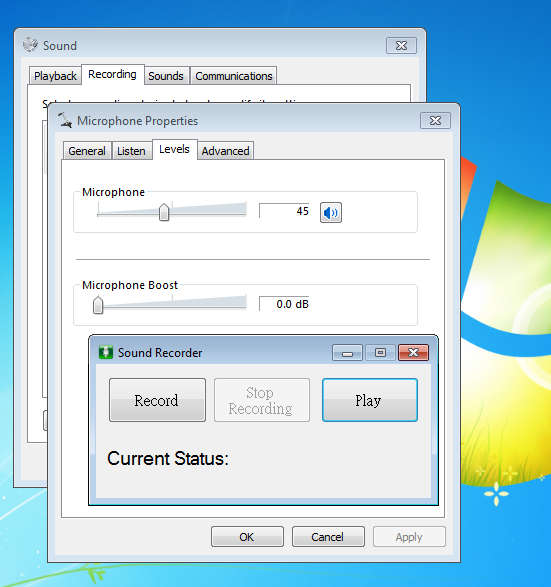Select the Levels tab
The width and height of the screenshot is (551, 587).
click(174, 149)
